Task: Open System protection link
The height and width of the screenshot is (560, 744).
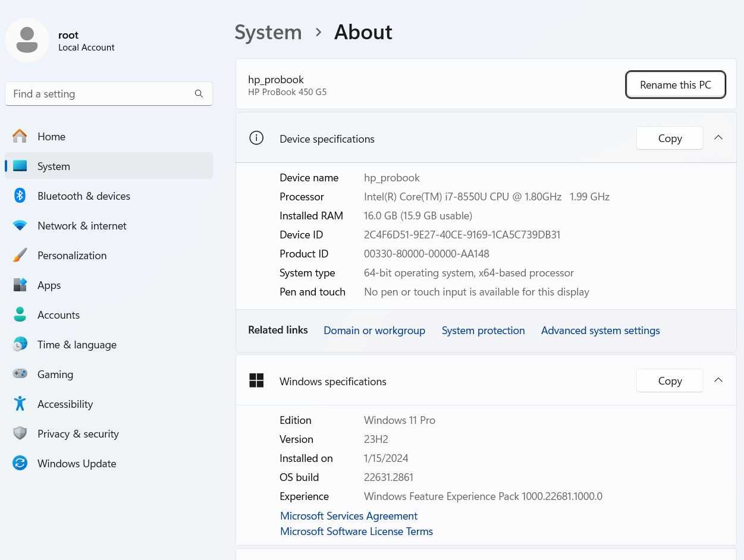Action: click(483, 331)
